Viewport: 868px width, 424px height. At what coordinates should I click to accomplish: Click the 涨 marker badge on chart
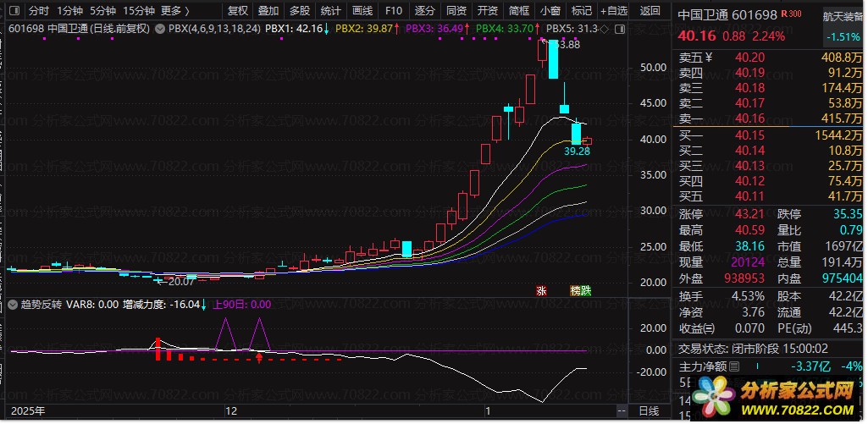coord(541,290)
